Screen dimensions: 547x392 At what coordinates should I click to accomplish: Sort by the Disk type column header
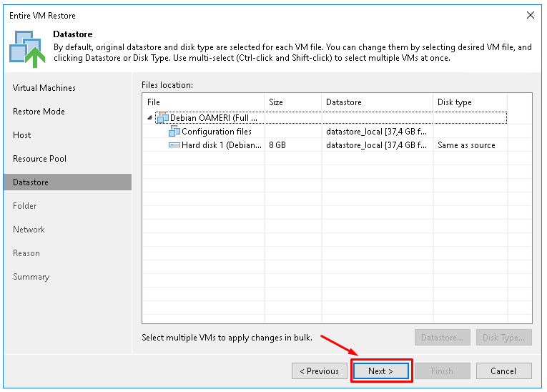470,102
